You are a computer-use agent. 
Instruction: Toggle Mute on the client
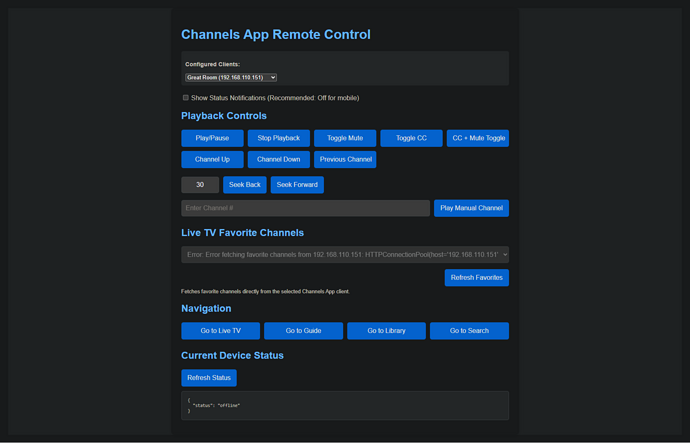click(x=345, y=138)
